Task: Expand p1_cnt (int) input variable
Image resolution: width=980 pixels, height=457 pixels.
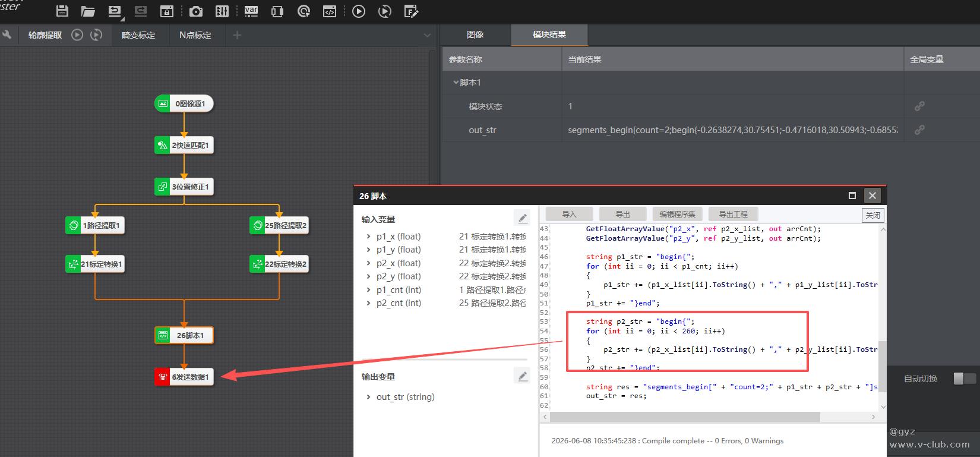Action: point(368,290)
